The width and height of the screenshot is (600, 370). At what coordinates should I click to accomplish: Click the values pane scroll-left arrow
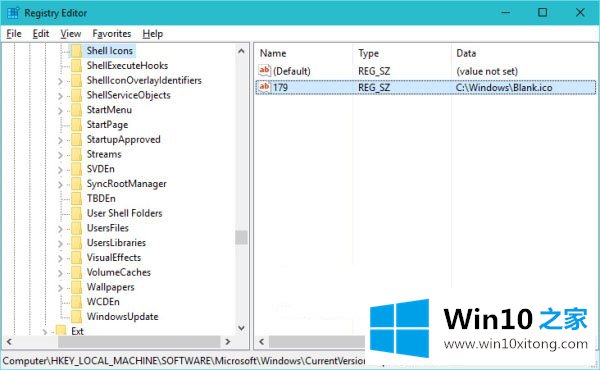click(x=261, y=341)
